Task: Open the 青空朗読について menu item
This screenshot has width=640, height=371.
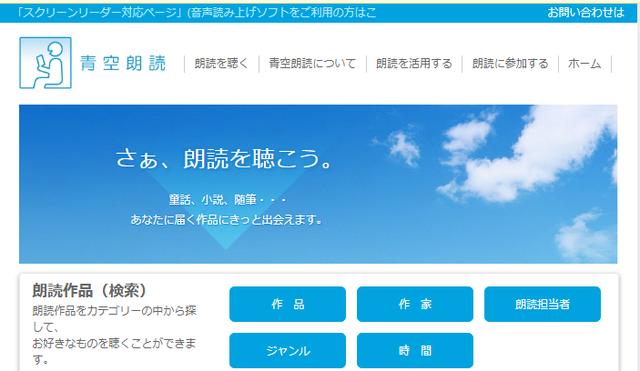Action: (x=312, y=64)
